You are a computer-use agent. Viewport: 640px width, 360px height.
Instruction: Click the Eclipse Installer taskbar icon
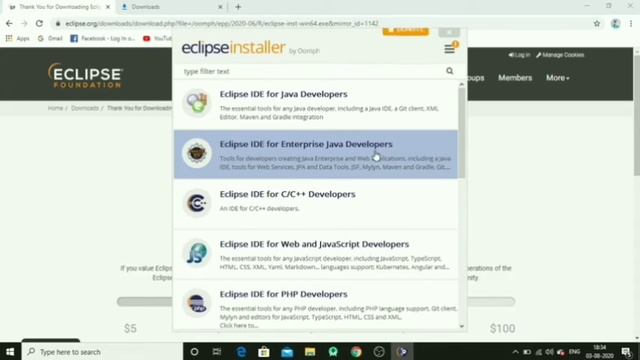[x=402, y=351]
